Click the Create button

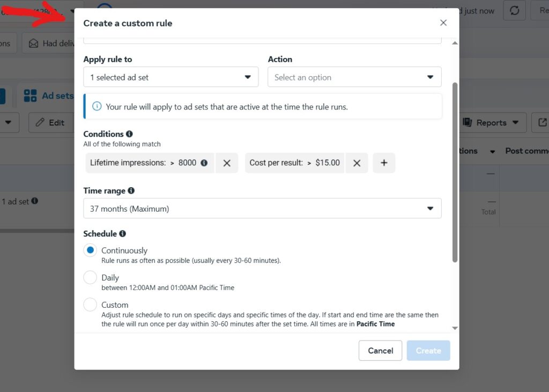(x=428, y=351)
